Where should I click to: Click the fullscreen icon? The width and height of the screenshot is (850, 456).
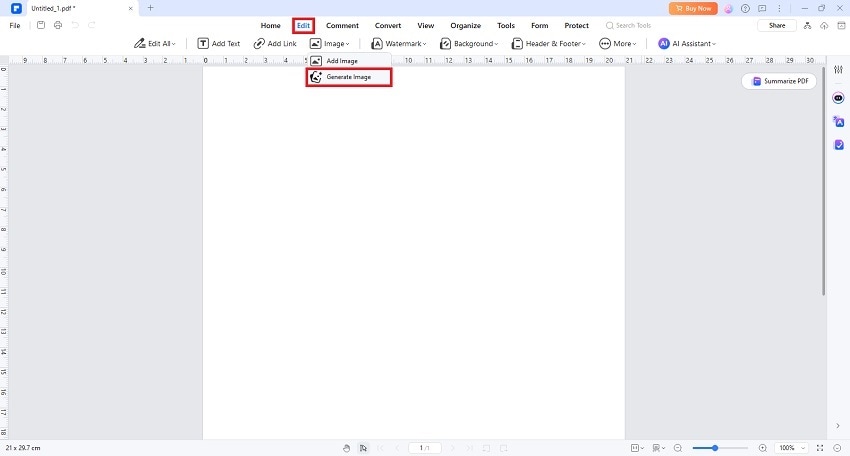click(x=820, y=448)
